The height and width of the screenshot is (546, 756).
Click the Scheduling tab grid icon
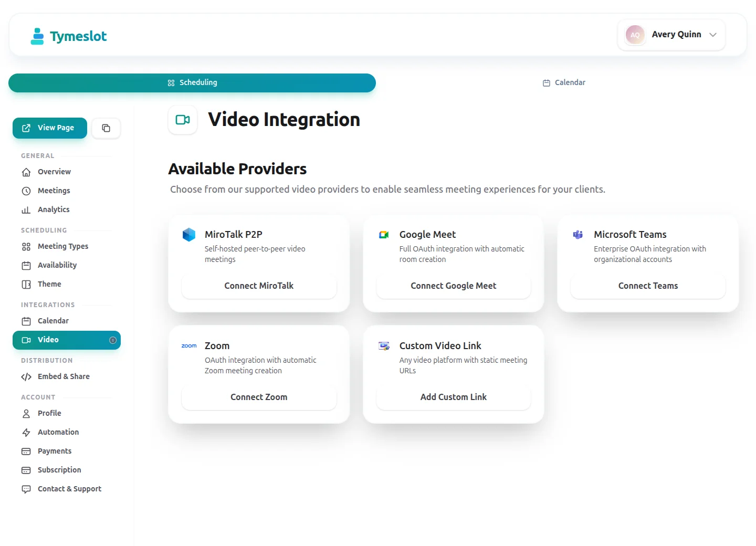click(x=171, y=83)
